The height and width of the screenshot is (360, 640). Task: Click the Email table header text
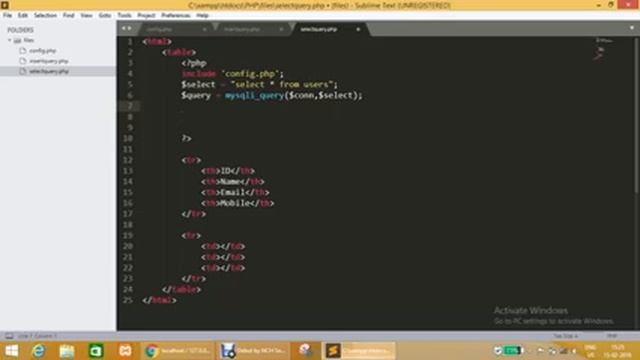point(233,193)
